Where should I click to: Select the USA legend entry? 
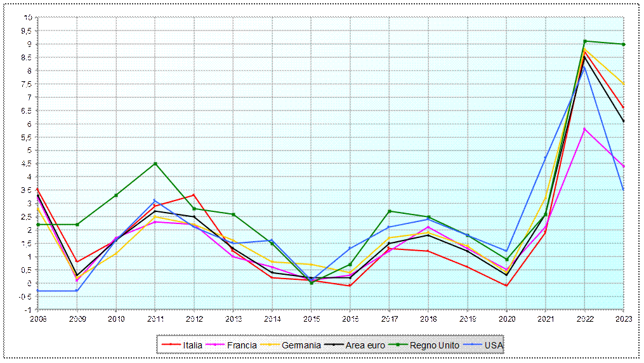[x=483, y=345]
